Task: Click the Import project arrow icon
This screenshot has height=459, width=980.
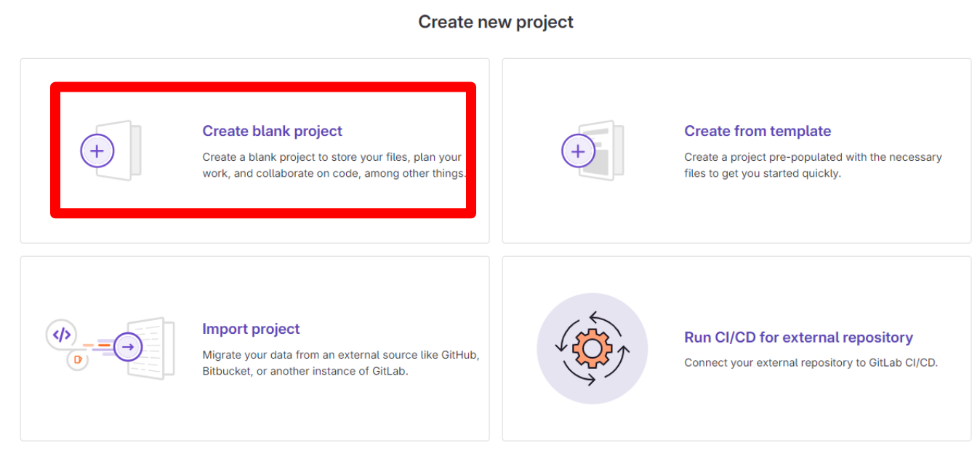Action: [128, 347]
